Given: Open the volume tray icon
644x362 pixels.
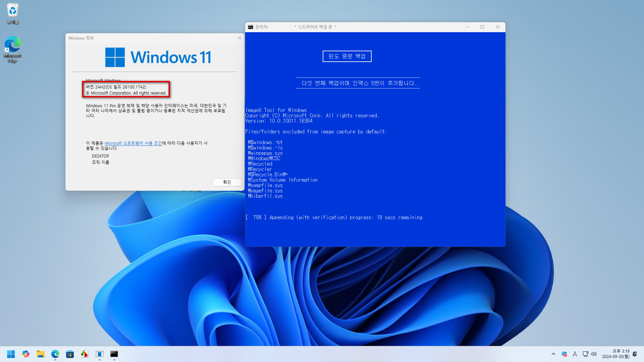Looking at the screenshot, I should tap(594, 354).
